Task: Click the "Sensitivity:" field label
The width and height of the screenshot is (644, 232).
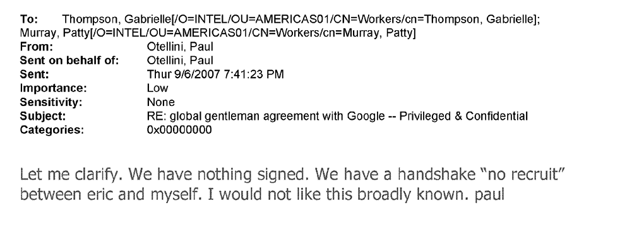Action: 51,102
